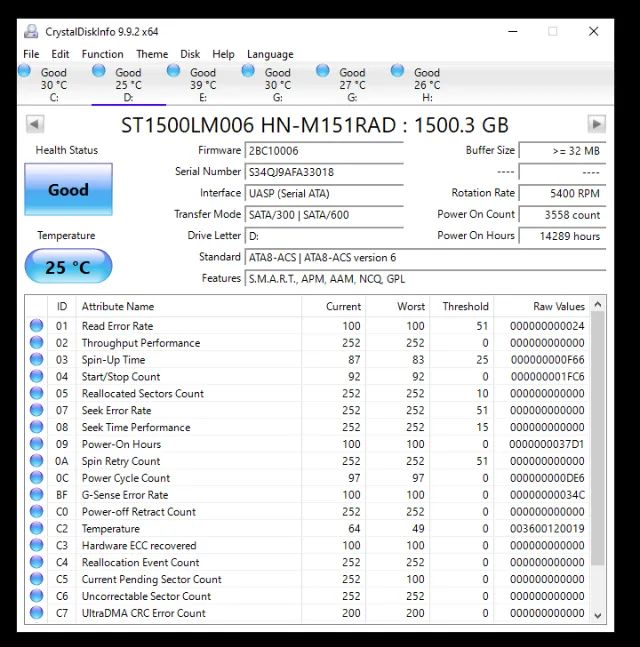640x647 pixels.
Task: Open the Language menu
Action: tap(270, 54)
